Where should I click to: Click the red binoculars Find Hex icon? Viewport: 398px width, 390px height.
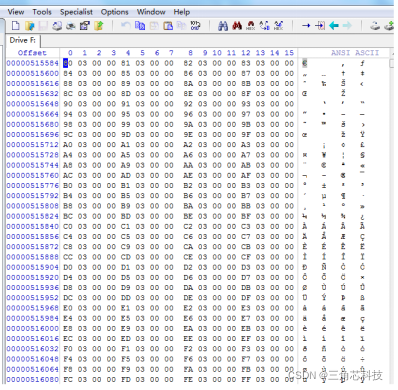(x=237, y=26)
